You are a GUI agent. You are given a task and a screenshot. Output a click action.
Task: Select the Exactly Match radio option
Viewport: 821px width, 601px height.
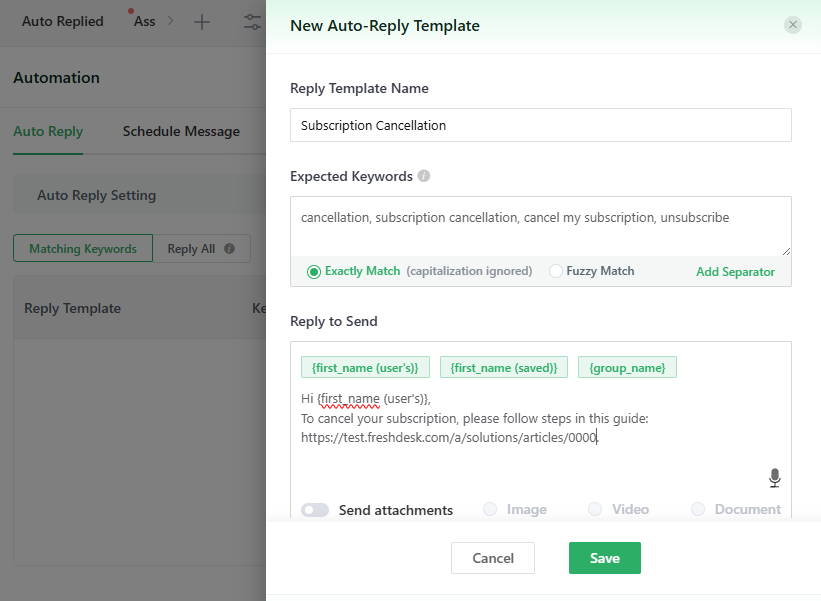coord(314,271)
